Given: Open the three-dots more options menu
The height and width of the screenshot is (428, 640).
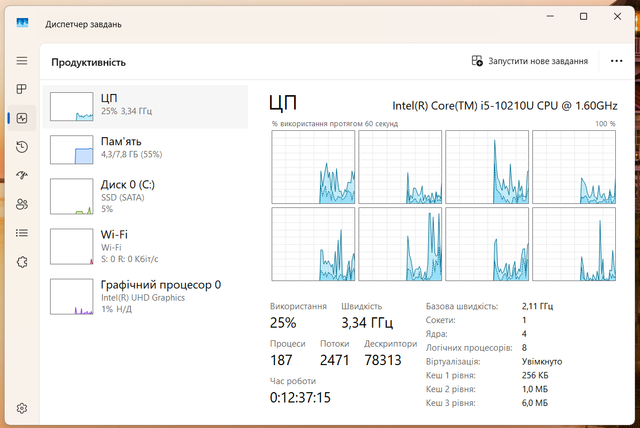Looking at the screenshot, I should click(x=616, y=61).
